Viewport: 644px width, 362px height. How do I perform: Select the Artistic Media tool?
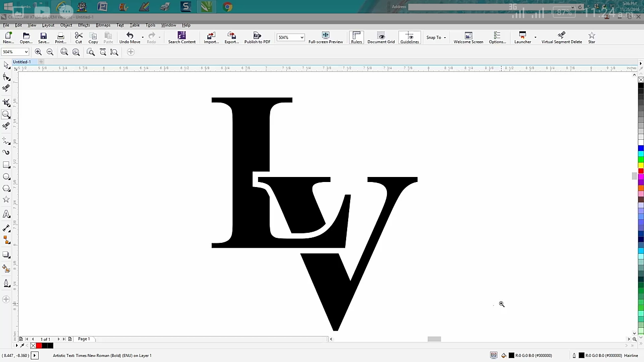pos(6,152)
